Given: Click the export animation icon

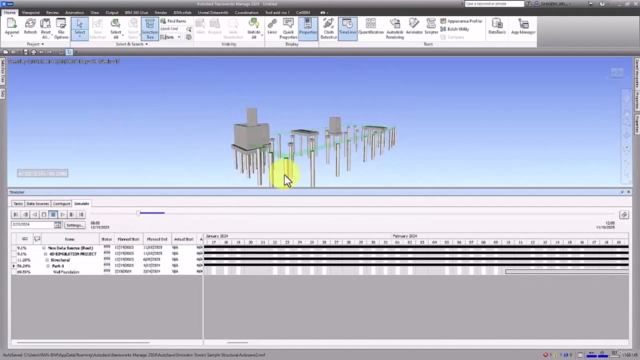Looking at the screenshot, I should click(x=624, y=215).
